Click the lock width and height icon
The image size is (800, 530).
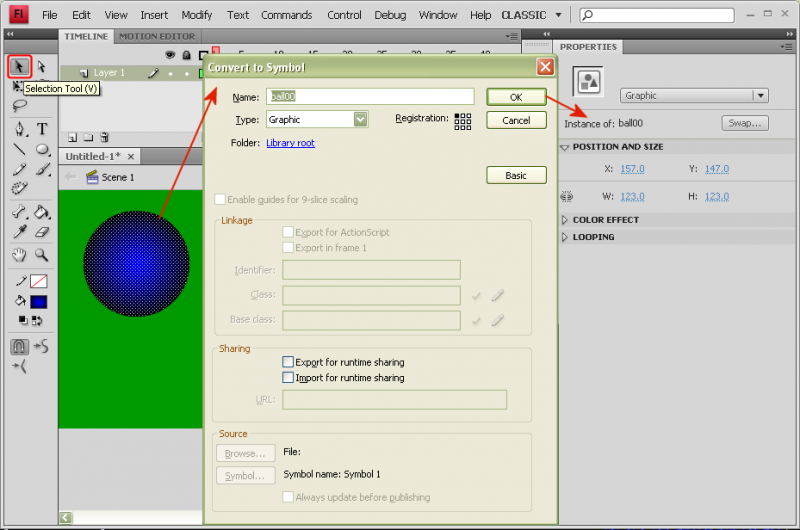[566, 196]
